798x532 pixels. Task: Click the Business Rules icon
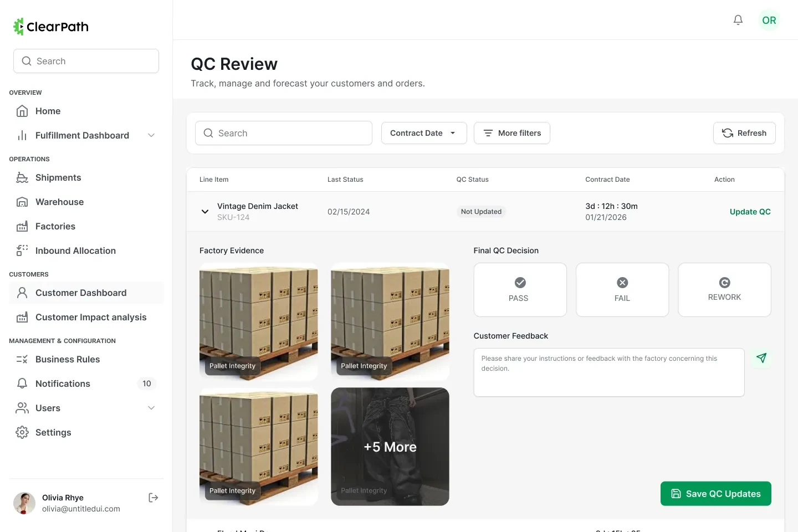(x=22, y=359)
